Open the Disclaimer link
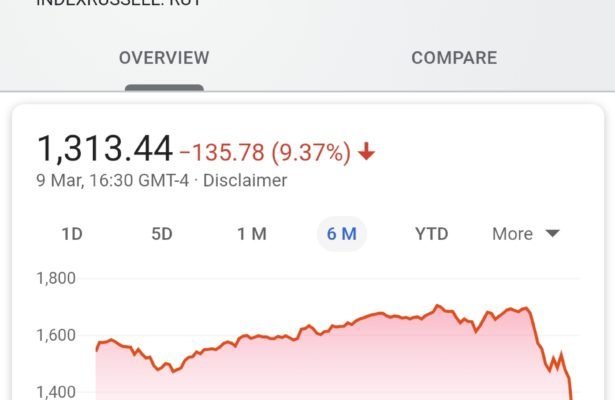Screen dimensions: 615x400 245,181
